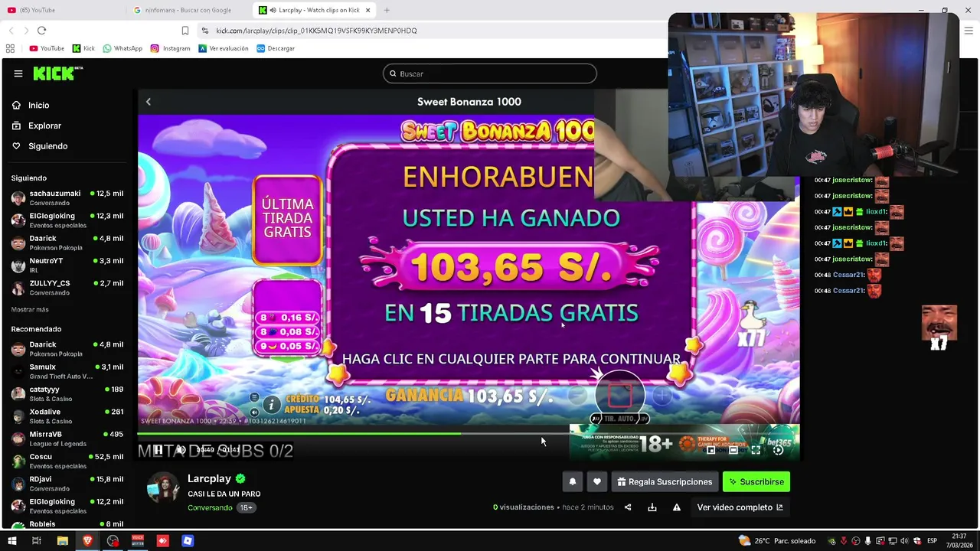Viewport: 980px width, 551px height.
Task: Open MisrraVB in Recomendado list
Action: pyautogui.click(x=67, y=439)
